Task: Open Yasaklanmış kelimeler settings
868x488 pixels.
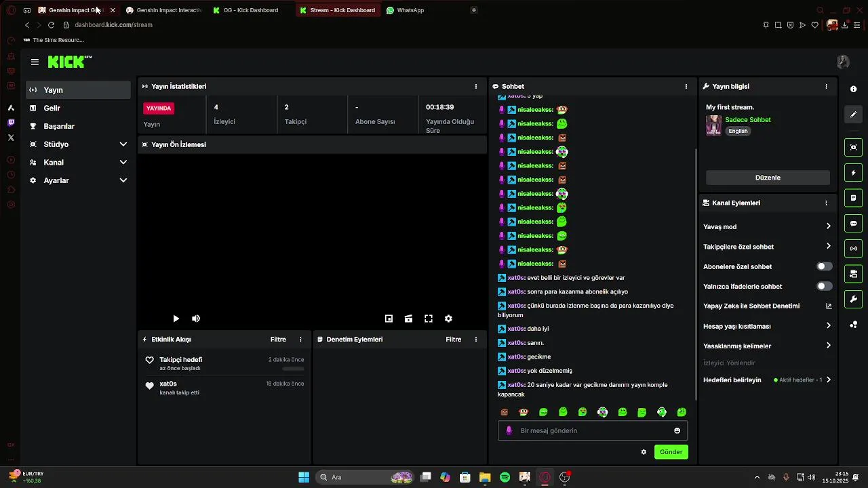Action: 767,346
